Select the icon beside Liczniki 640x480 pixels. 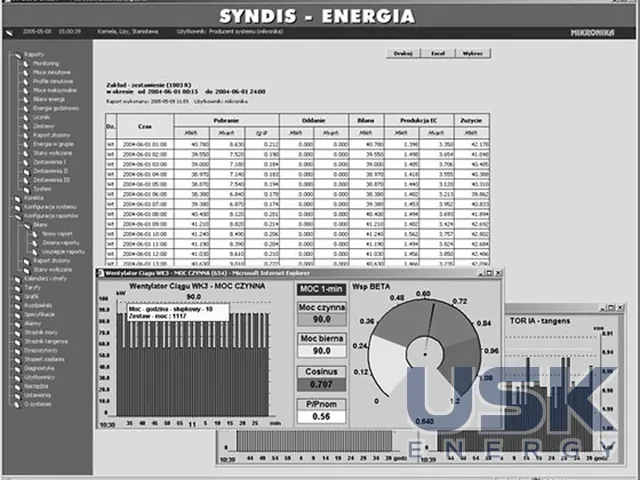(x=26, y=118)
